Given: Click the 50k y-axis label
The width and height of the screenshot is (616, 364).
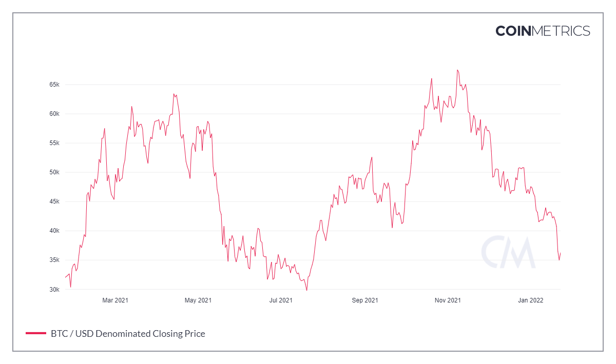Looking at the screenshot, I should point(54,172).
